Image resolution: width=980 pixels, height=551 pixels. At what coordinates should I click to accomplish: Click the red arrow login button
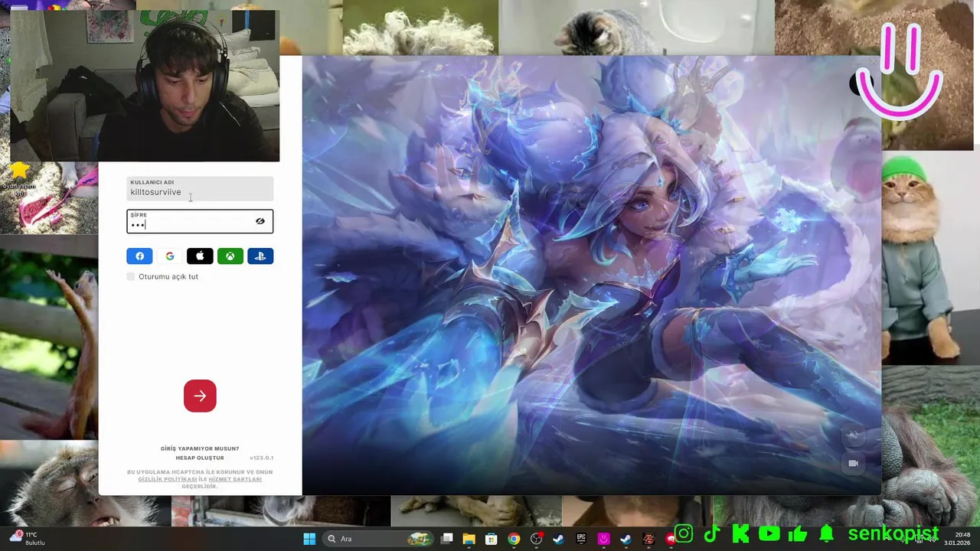tap(200, 396)
